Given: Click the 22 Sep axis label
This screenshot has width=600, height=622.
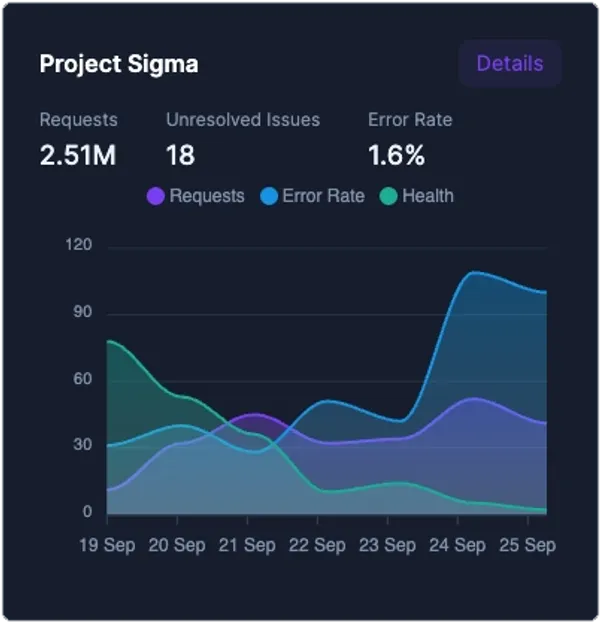Looking at the screenshot, I should coord(317,546).
